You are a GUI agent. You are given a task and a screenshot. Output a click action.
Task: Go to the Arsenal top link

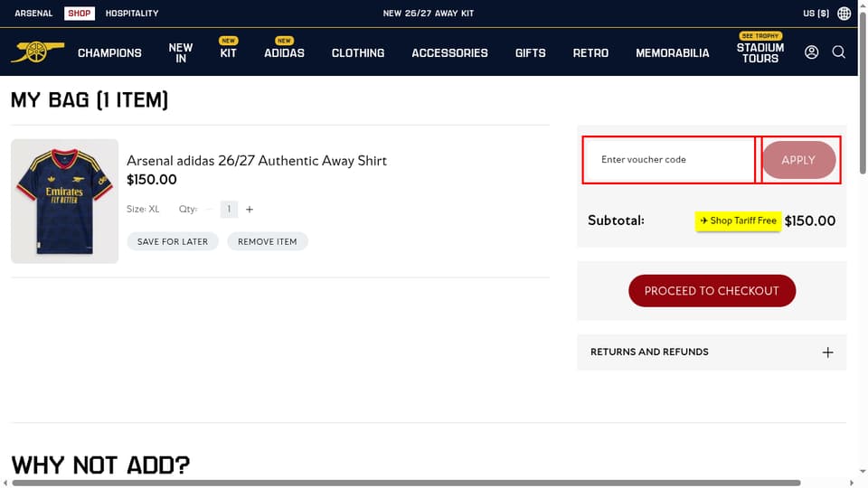33,14
